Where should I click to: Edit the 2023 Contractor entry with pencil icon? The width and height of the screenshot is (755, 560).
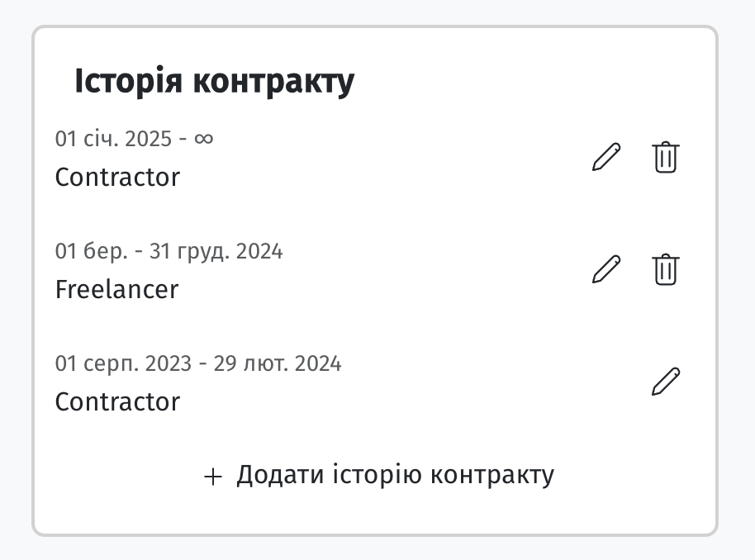click(666, 382)
